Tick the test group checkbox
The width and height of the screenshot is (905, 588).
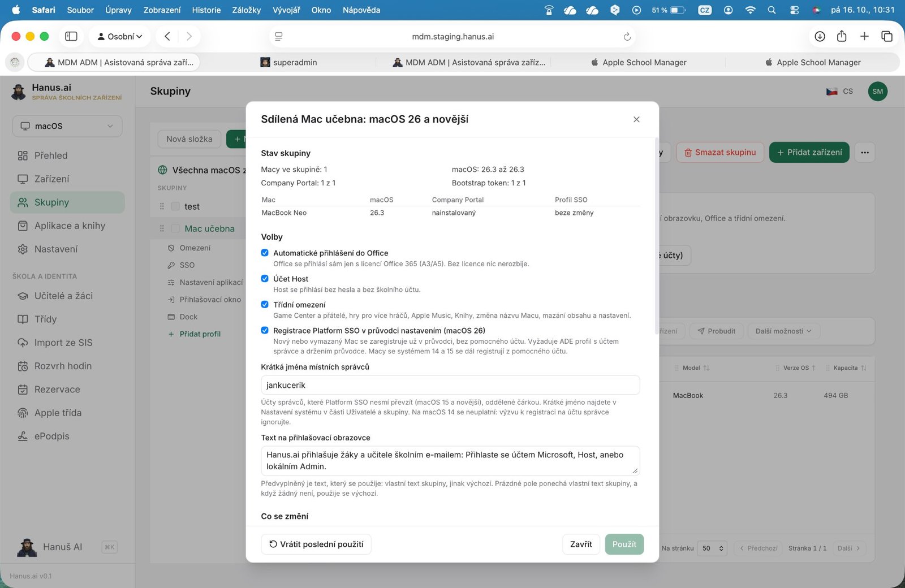click(x=175, y=206)
